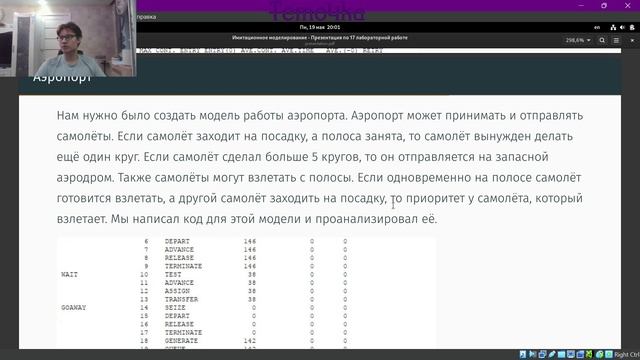Select the 'GENERATE' block in row 18

click(181, 340)
